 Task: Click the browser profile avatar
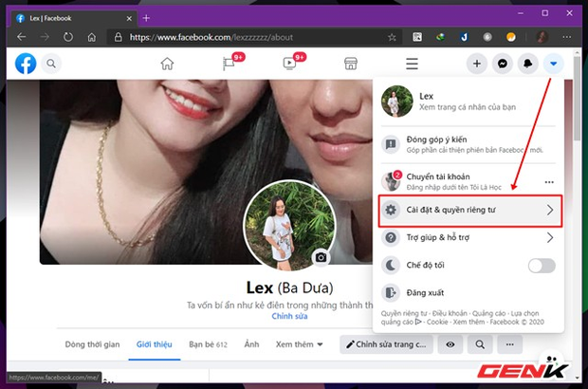pos(542,37)
